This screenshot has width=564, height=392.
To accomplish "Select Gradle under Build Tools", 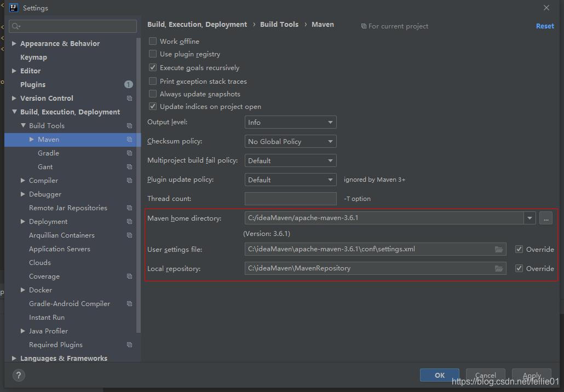I will [48, 153].
